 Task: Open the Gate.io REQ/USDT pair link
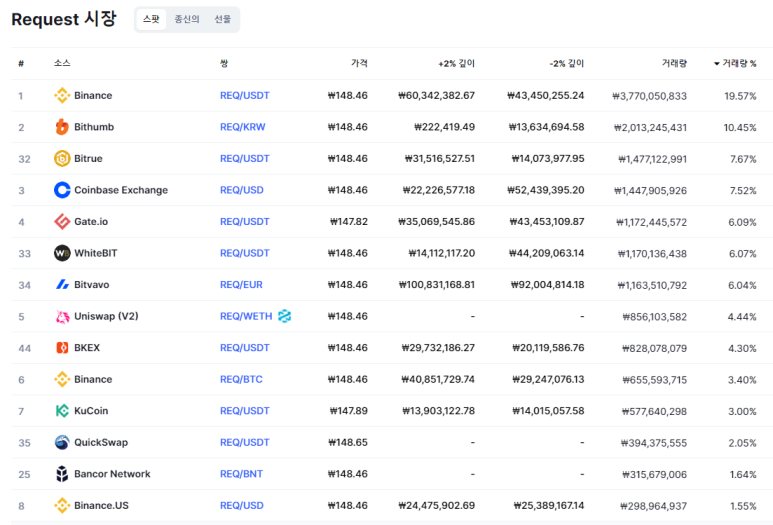[x=245, y=221]
